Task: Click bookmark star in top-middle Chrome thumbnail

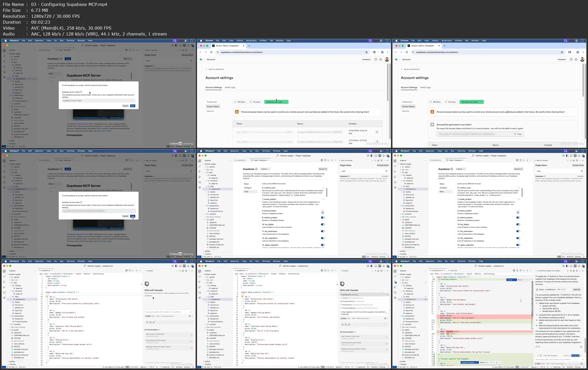Action: pos(367,52)
